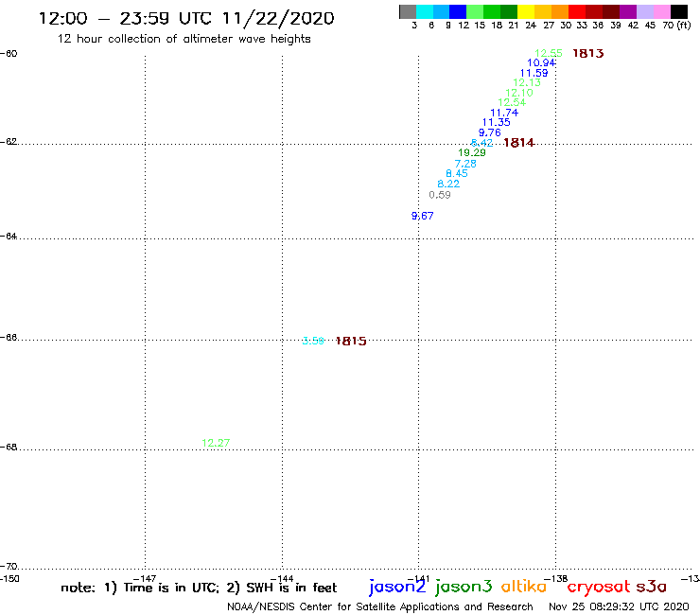Screen dimensions: 700x615
Task: Click the 9.76 wave height value
Action: coord(490,132)
